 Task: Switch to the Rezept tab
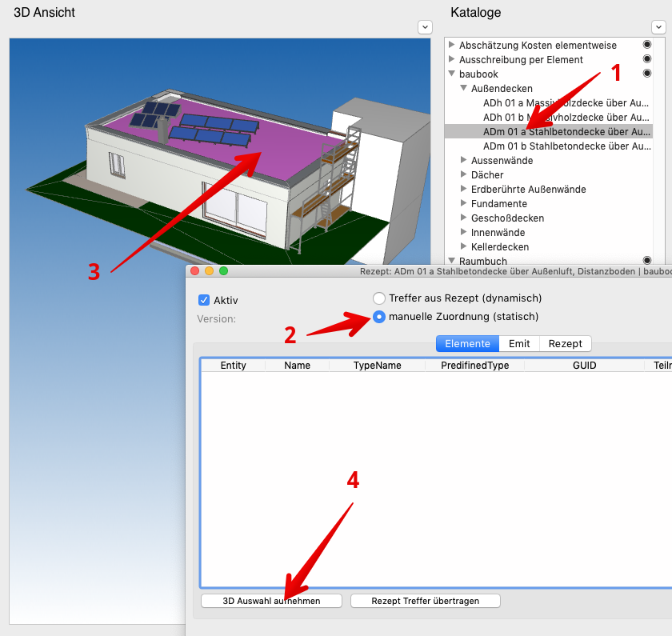(x=565, y=344)
